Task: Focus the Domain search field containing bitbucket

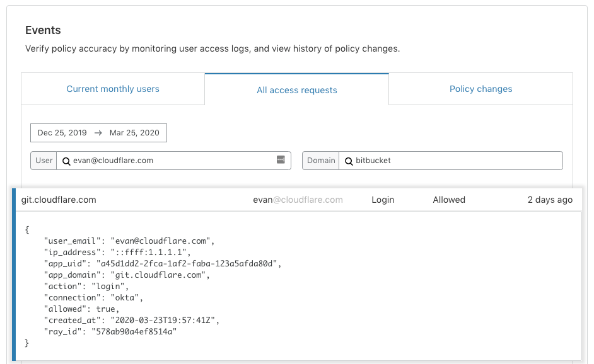Action: (x=451, y=161)
